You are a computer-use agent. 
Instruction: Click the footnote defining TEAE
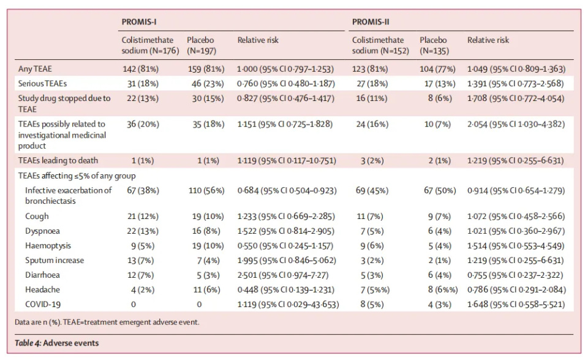coord(106,321)
